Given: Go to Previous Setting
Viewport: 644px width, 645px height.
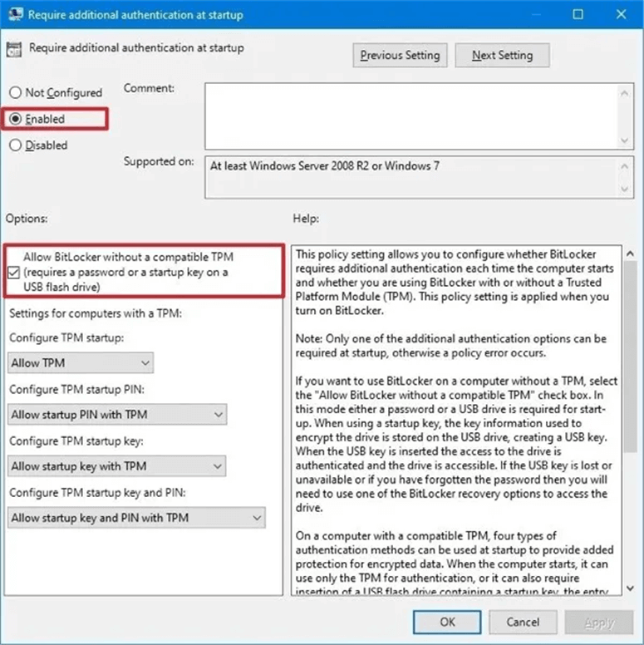Looking at the screenshot, I should pos(400,56).
